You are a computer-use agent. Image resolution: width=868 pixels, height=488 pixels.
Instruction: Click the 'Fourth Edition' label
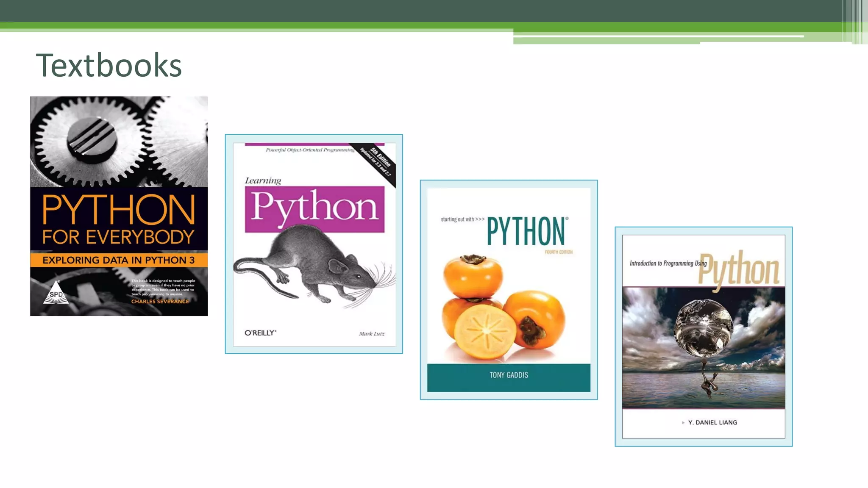click(x=559, y=252)
